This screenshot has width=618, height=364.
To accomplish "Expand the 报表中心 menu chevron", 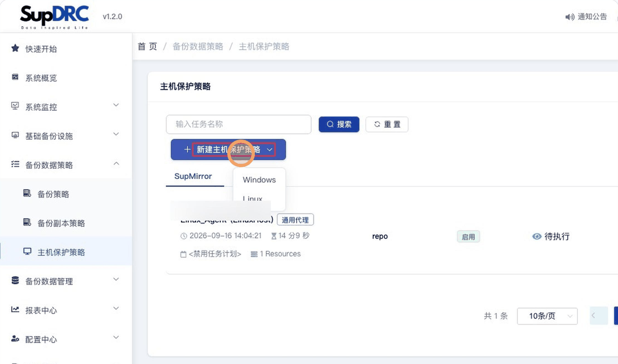I will pos(116,308).
